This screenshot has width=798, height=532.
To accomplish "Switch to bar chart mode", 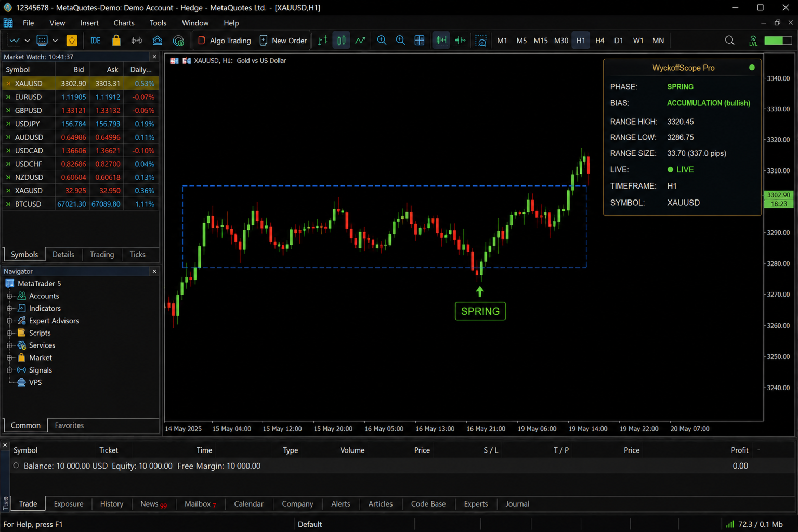I will pyautogui.click(x=323, y=41).
